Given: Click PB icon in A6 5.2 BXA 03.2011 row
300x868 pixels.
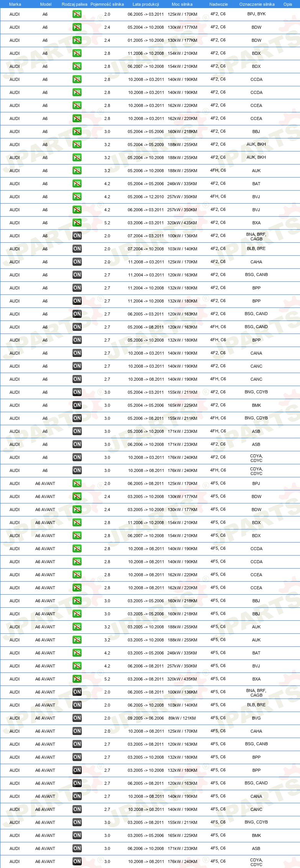Looking at the screenshot, I should click(77, 223).
